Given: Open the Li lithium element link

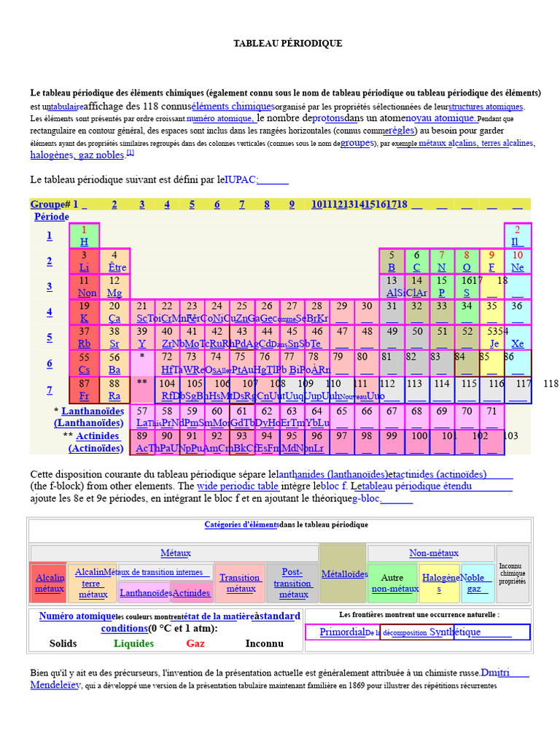Looking at the screenshot, I should [85, 267].
